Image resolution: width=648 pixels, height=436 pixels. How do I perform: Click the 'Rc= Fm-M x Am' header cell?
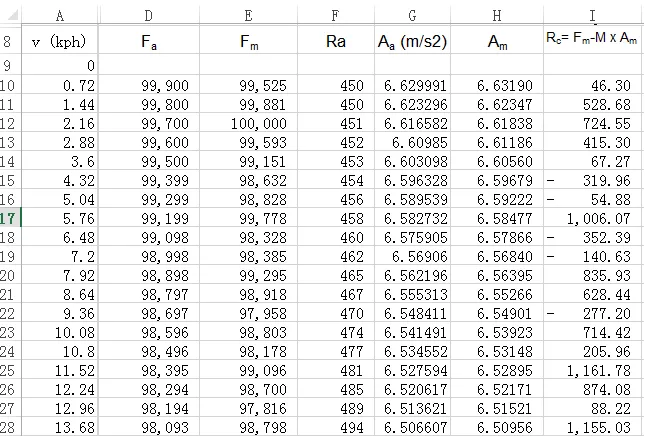(593, 41)
